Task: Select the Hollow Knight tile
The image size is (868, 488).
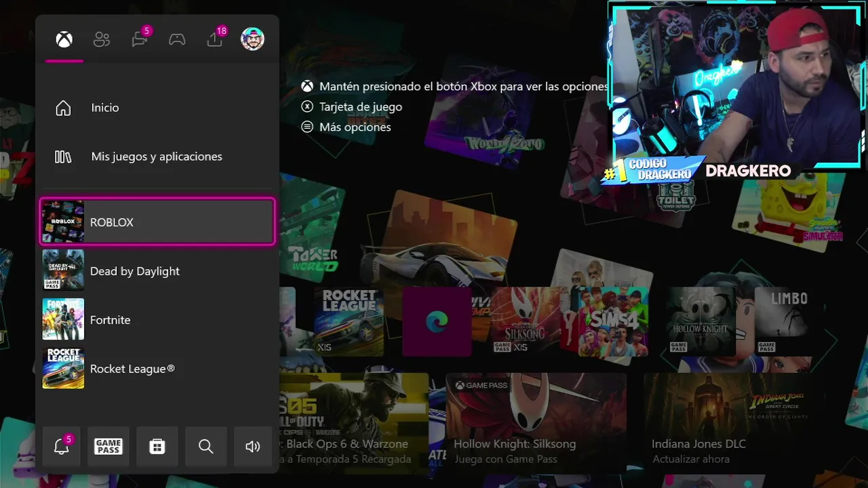Action: (701, 321)
